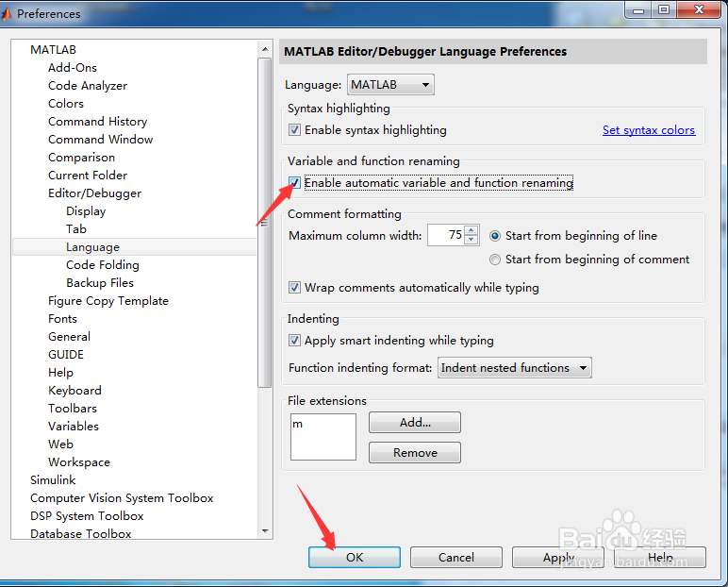Select MATLAB root in preferences tree

(53, 50)
